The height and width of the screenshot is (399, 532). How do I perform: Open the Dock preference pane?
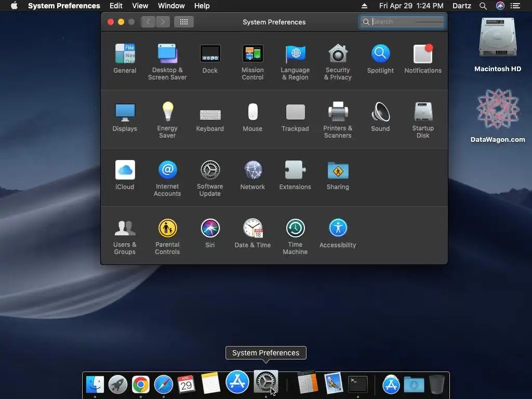coord(210,58)
